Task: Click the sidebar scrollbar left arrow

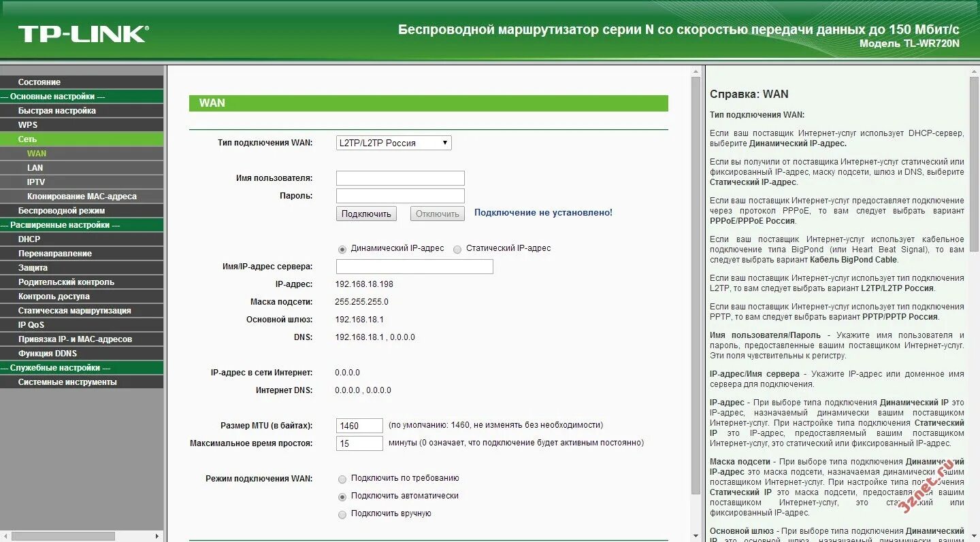Action: tap(5, 536)
